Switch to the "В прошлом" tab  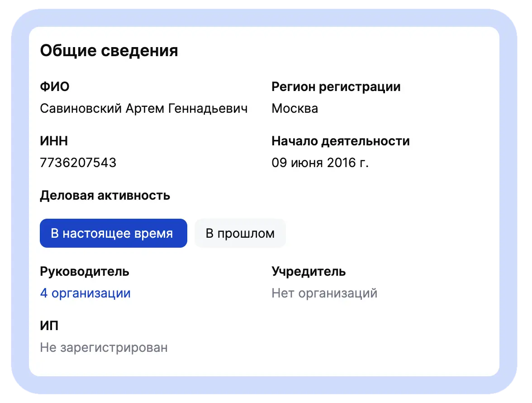coord(240,233)
